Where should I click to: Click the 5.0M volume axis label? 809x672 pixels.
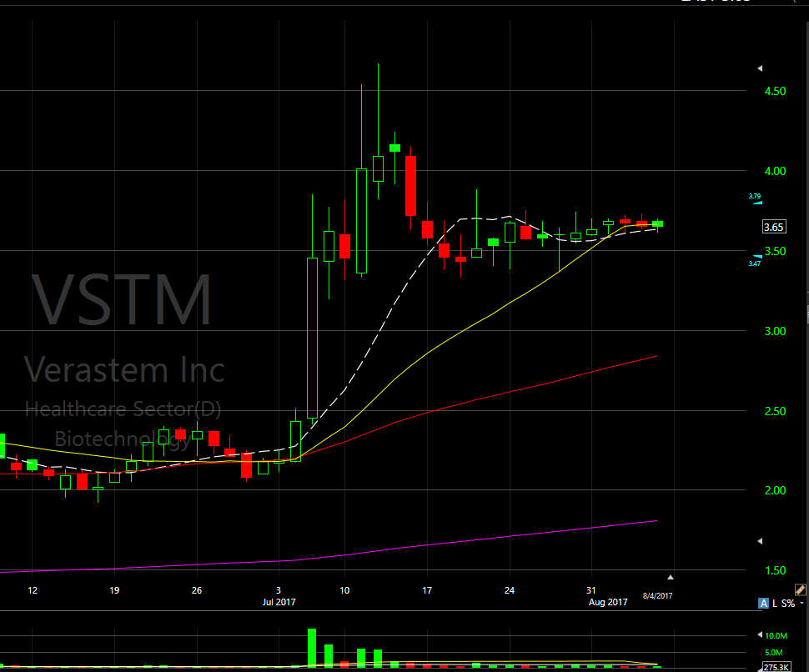774,652
